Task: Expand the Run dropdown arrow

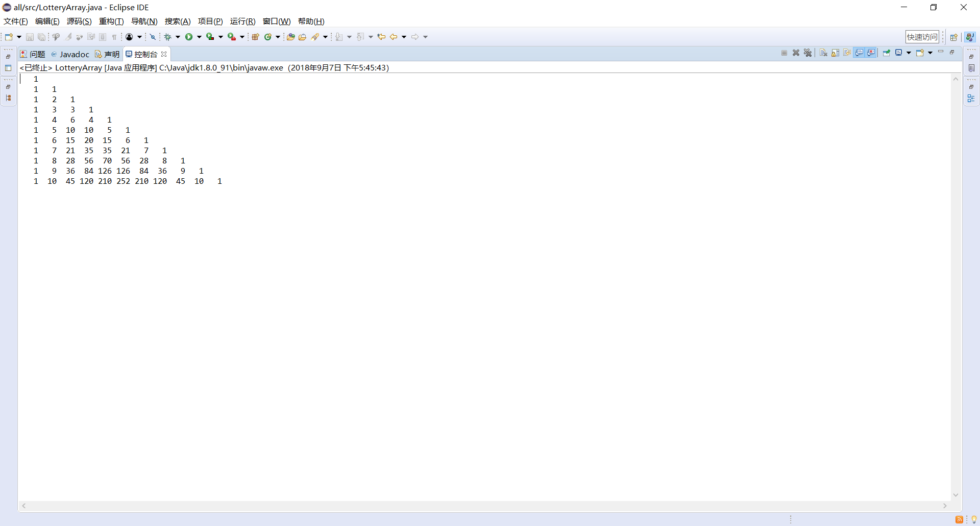Action: point(199,37)
